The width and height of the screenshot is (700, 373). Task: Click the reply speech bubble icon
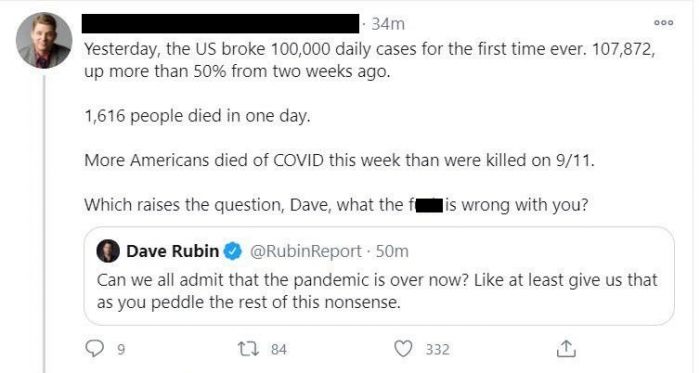94,349
